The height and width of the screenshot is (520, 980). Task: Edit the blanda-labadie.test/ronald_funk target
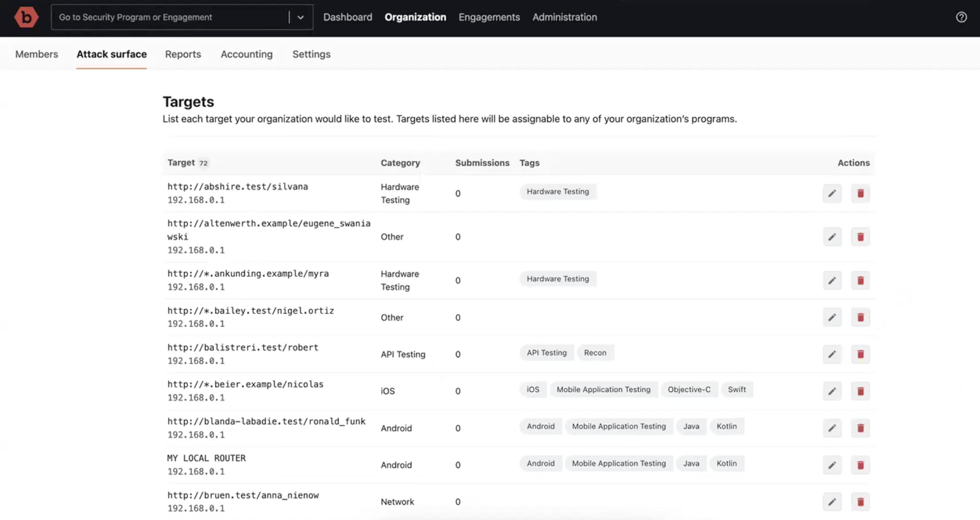(x=832, y=428)
